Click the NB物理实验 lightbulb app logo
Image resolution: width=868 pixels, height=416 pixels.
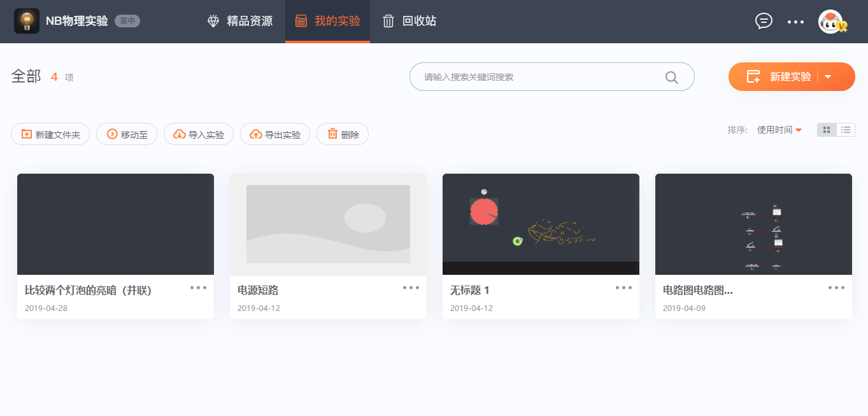(x=27, y=21)
